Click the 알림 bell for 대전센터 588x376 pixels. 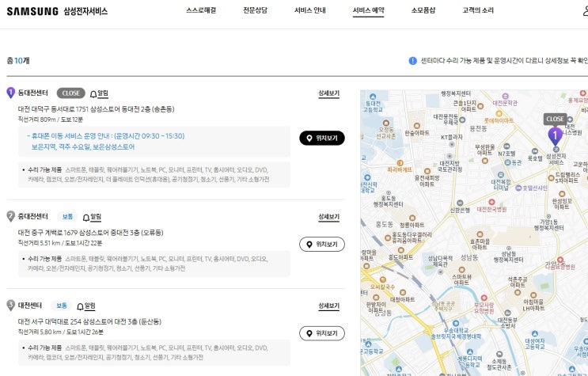click(86, 306)
